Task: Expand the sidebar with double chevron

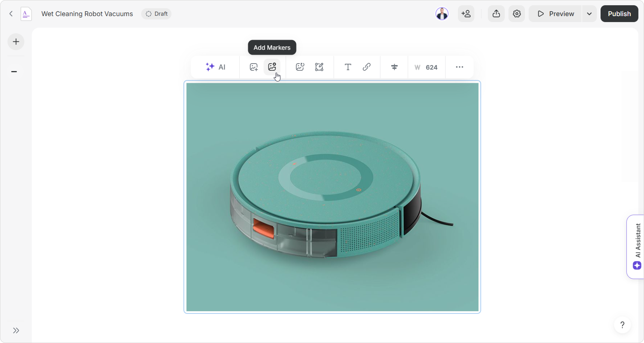Action: (16, 330)
